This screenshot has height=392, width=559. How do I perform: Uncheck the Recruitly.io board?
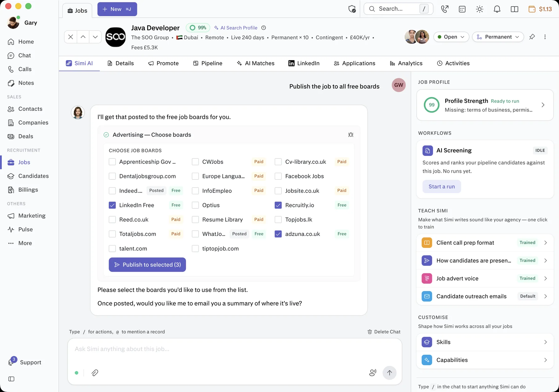[278, 205]
